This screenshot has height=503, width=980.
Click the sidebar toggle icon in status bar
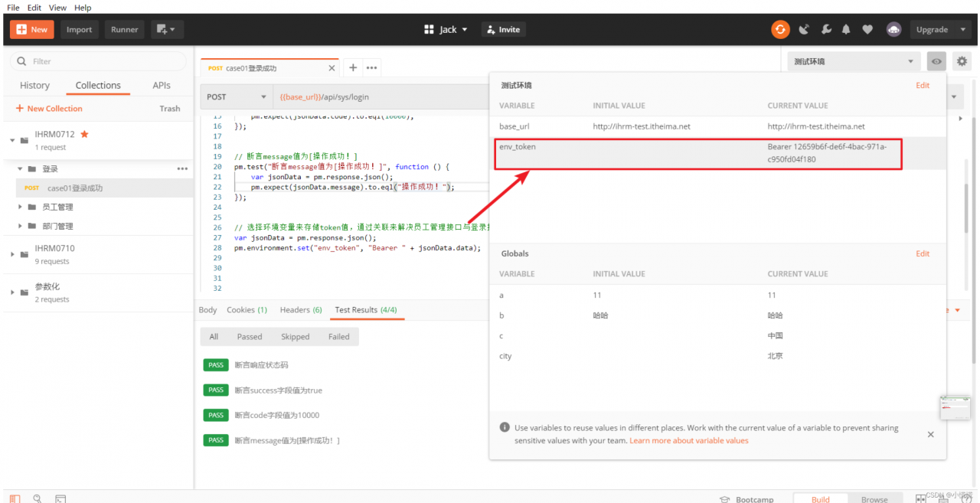(x=15, y=498)
